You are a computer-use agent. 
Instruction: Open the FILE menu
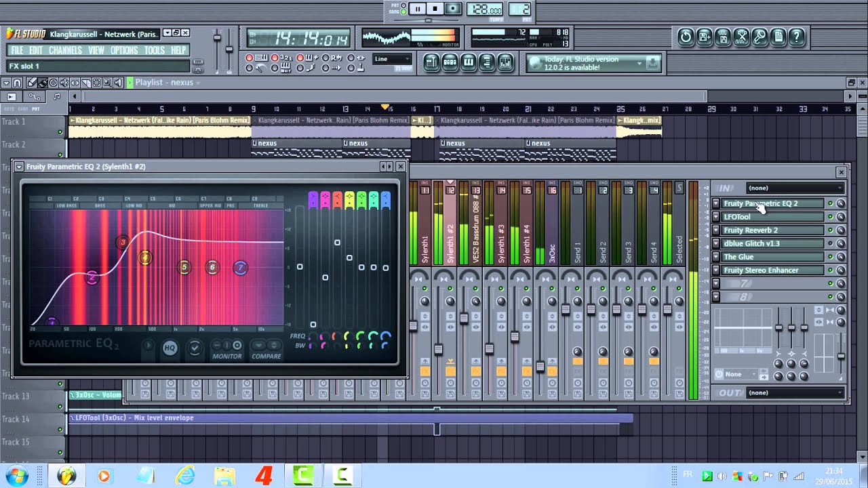pos(17,51)
